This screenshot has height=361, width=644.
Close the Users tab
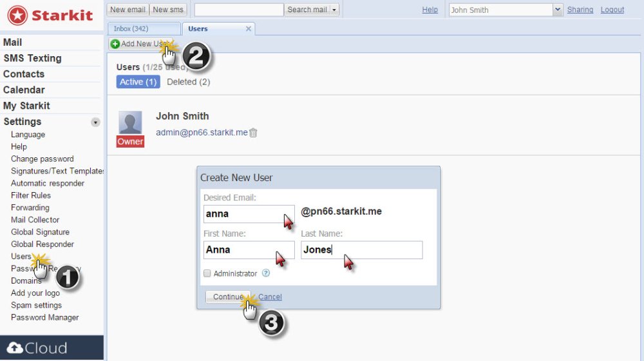click(x=248, y=29)
